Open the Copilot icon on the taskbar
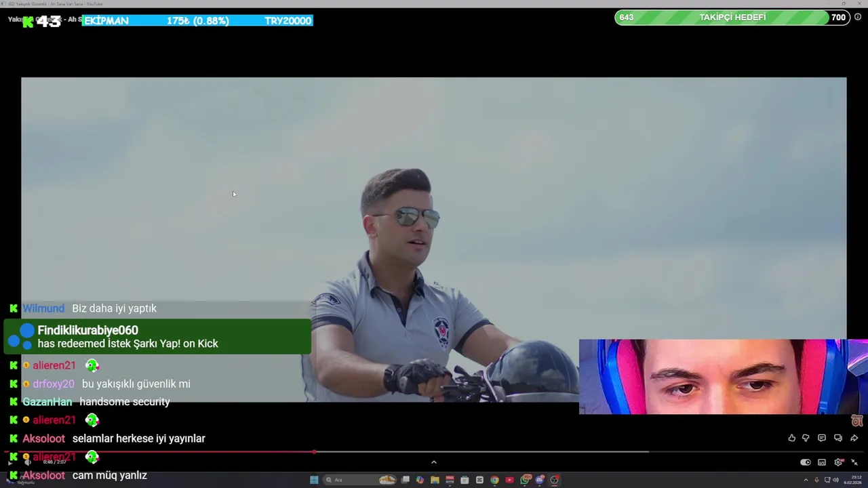 coord(420,480)
